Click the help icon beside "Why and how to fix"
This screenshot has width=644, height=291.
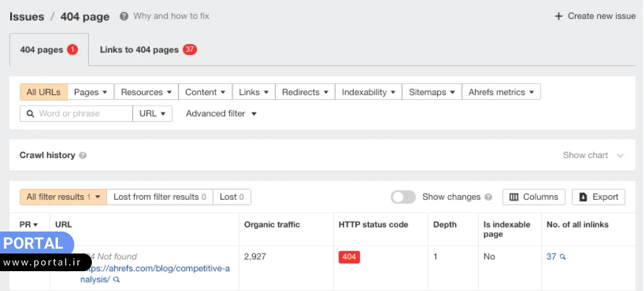124,16
